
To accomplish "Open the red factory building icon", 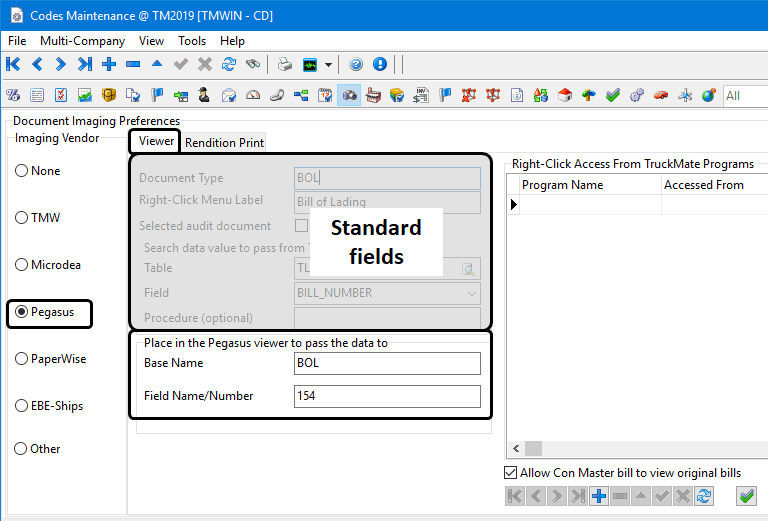I will coord(373,95).
